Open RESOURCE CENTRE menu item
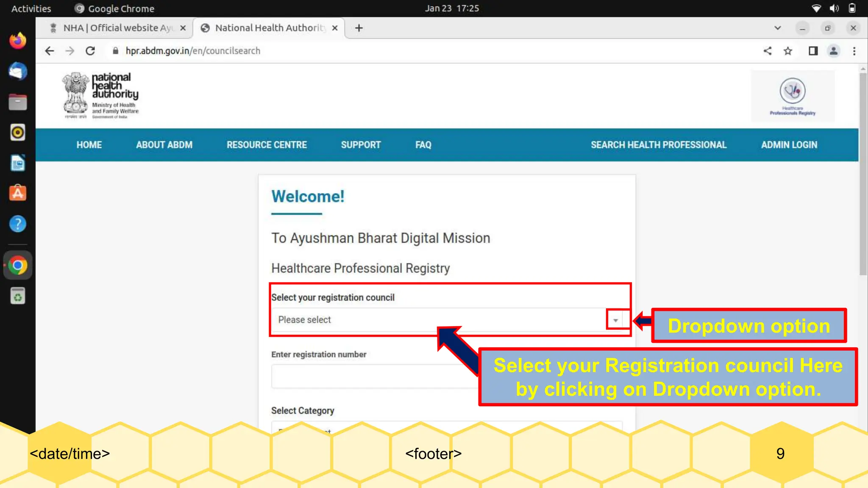Image resolution: width=868 pixels, height=488 pixels. [x=267, y=145]
